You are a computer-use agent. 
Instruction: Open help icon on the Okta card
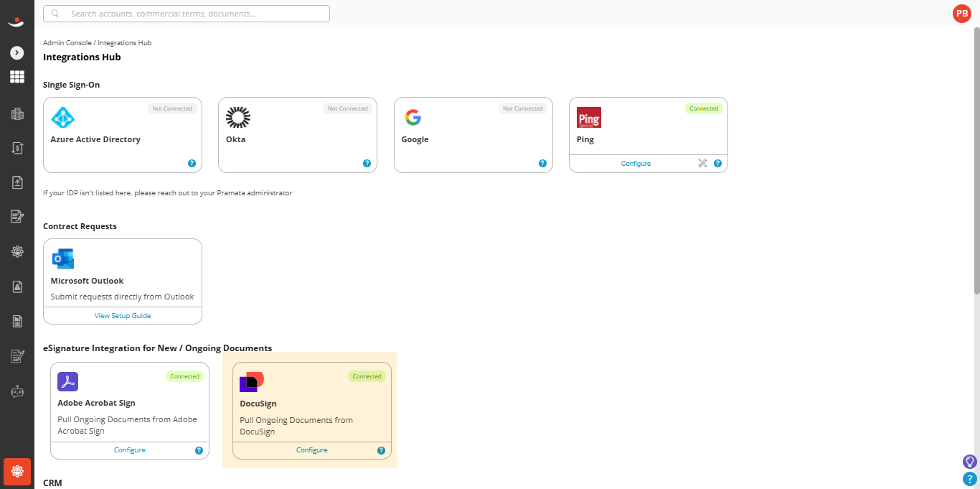[x=367, y=163]
